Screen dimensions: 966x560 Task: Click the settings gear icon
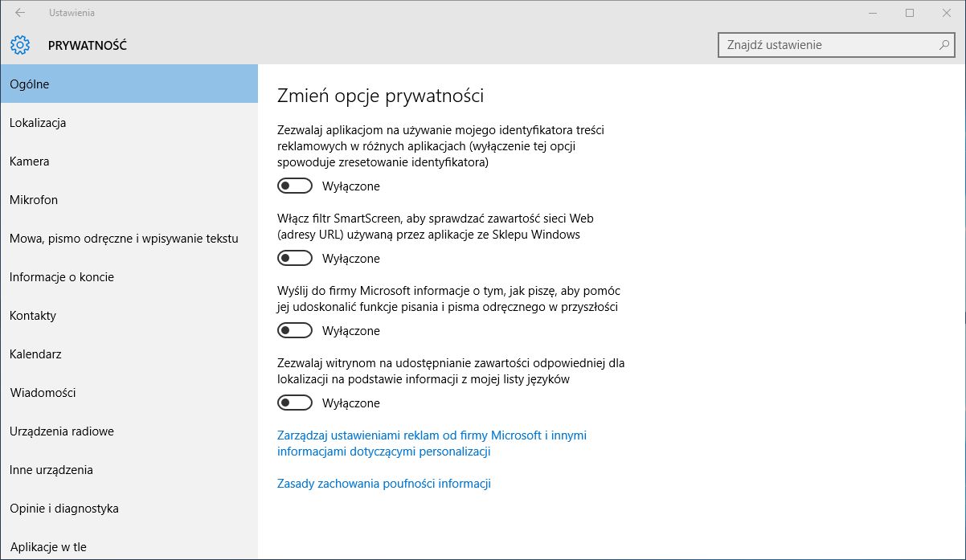[x=20, y=45]
